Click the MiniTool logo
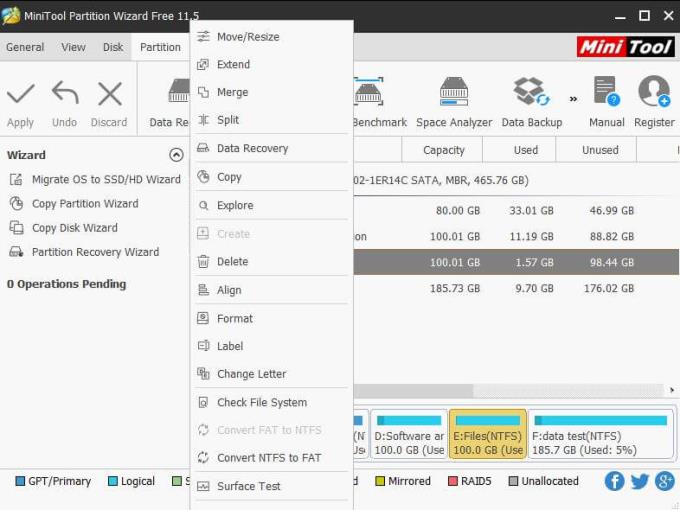 pyautogui.click(x=625, y=46)
